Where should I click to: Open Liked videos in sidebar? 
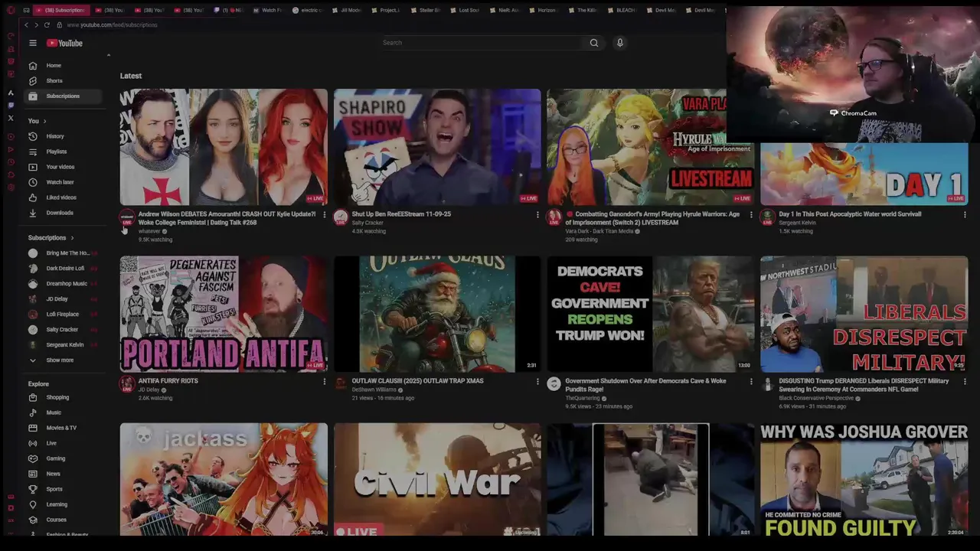[x=64, y=197]
